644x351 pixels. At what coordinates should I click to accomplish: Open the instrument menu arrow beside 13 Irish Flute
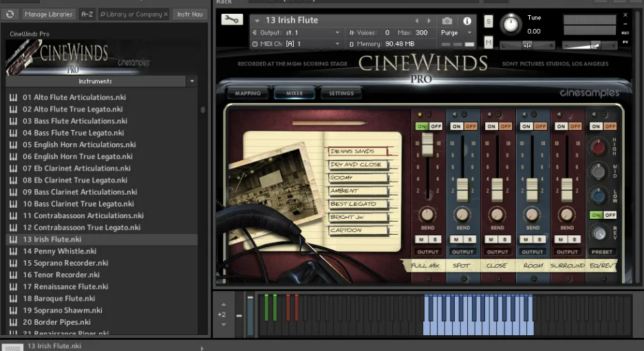[257, 21]
